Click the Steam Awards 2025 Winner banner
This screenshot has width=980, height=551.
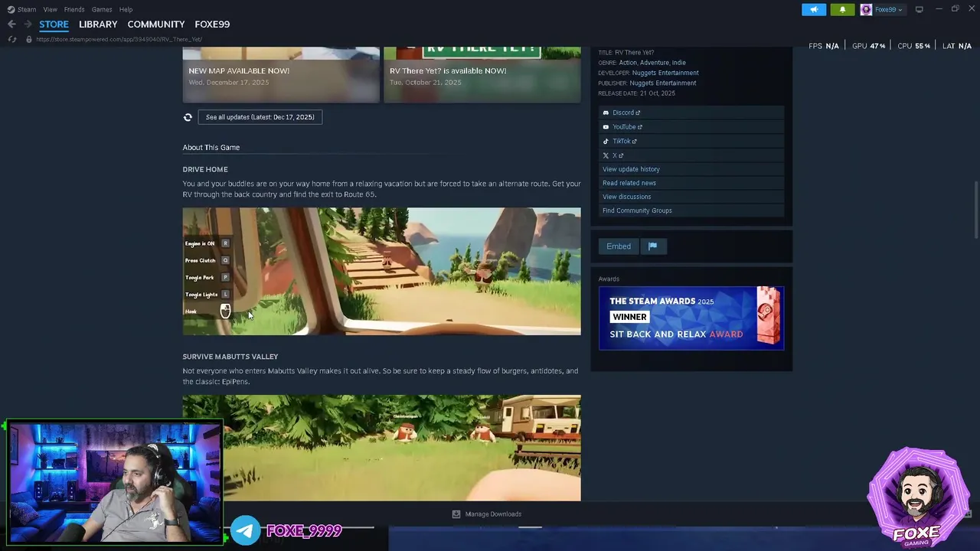691,318
